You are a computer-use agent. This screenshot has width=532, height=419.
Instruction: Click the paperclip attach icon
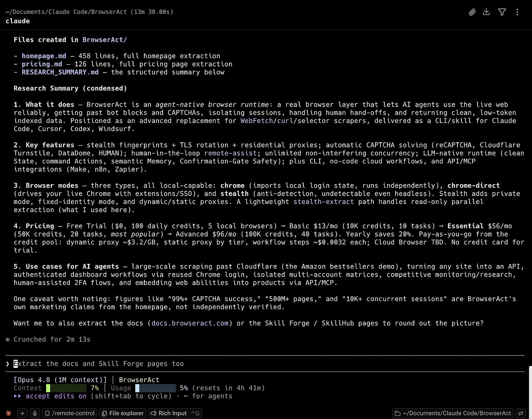pos(472,12)
